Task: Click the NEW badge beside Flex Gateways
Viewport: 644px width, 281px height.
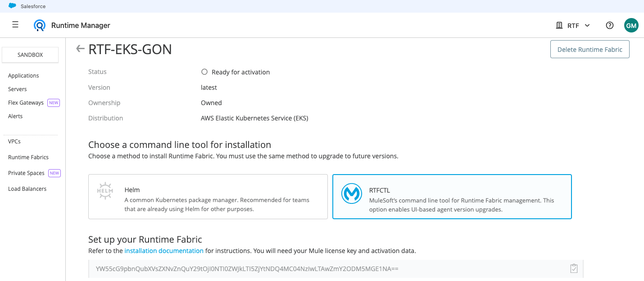Action: coord(54,102)
